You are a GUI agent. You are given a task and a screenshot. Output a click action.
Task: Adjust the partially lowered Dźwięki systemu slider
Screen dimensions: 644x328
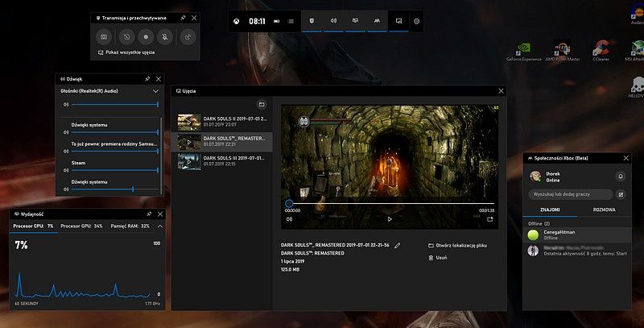(x=115, y=189)
